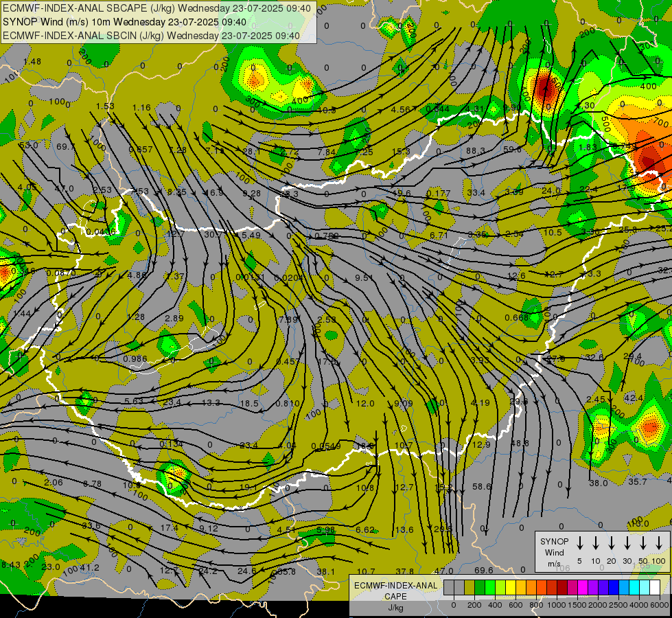
Task: Click the '24.6' value on the map
Action: pos(247,571)
